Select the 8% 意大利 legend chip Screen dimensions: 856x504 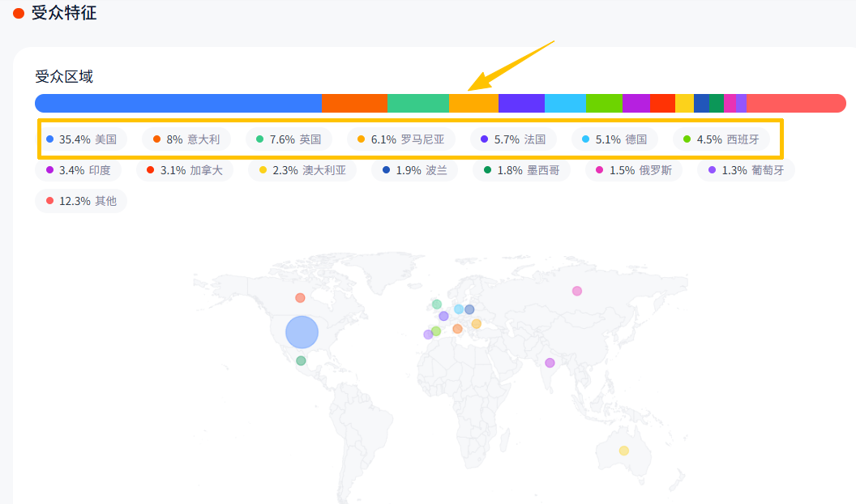[186, 139]
